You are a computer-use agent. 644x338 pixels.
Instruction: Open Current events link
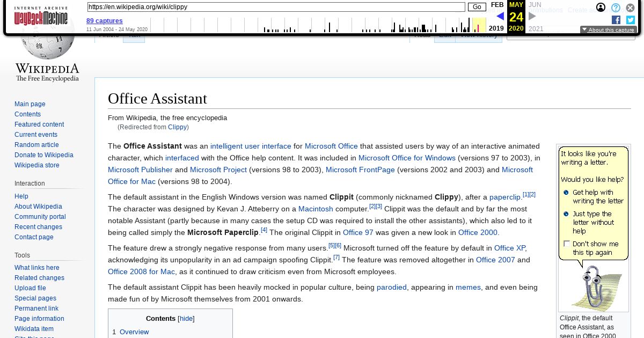tap(36, 135)
